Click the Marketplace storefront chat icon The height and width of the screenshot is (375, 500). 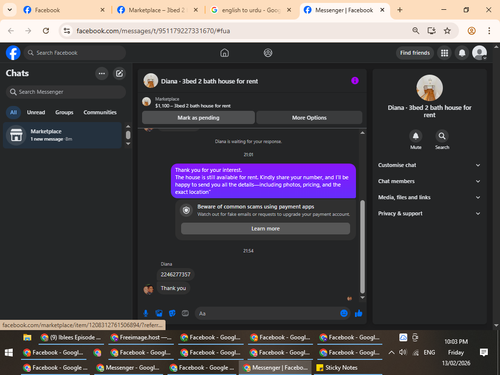(16, 135)
